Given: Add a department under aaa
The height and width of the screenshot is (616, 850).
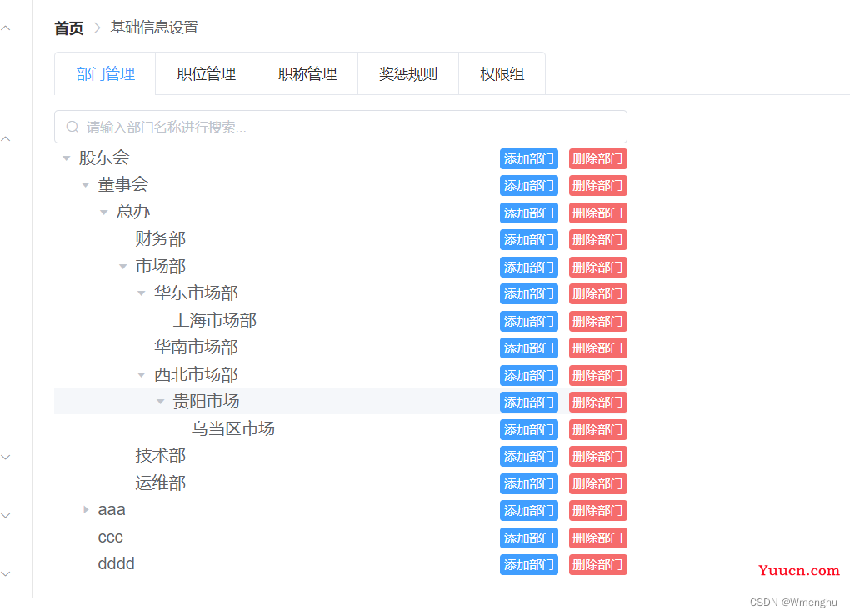Looking at the screenshot, I should click(529, 511).
